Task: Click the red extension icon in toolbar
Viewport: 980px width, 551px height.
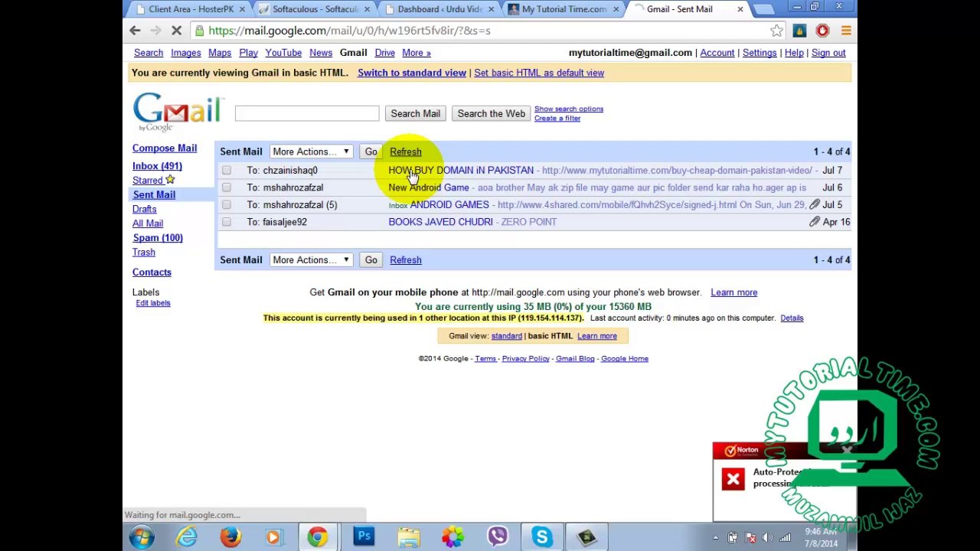Action: [822, 31]
